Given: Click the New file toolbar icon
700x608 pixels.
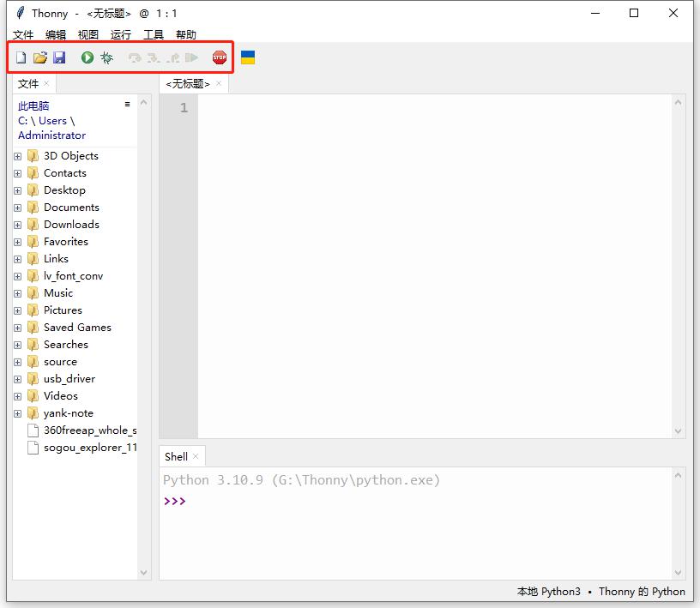Looking at the screenshot, I should 21,57.
